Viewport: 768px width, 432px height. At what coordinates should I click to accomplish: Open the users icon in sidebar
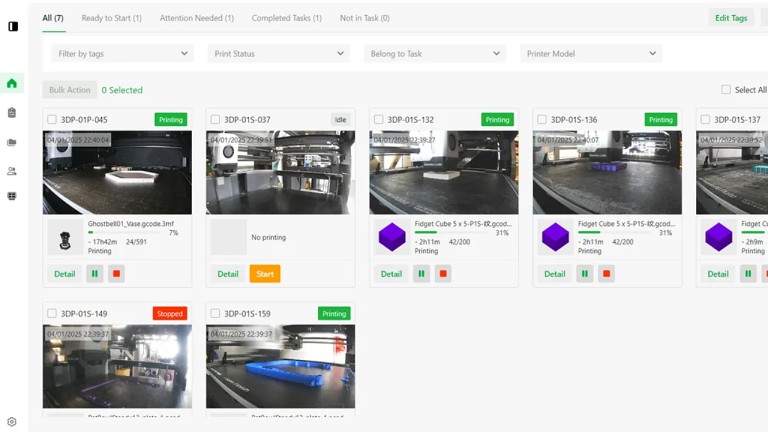12,171
